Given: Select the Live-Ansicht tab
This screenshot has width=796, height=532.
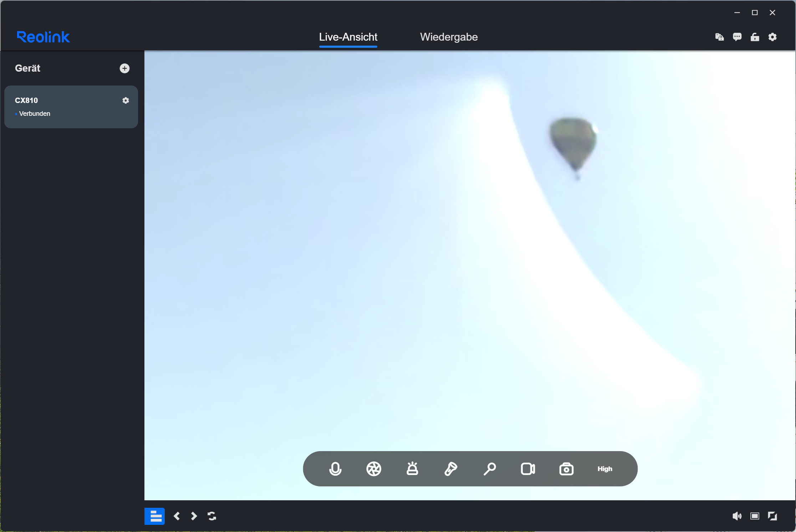Looking at the screenshot, I should click(348, 37).
